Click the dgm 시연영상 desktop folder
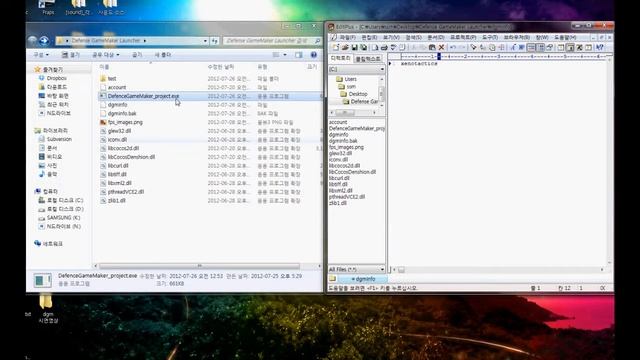This screenshot has height=360, width=640. tap(47, 309)
